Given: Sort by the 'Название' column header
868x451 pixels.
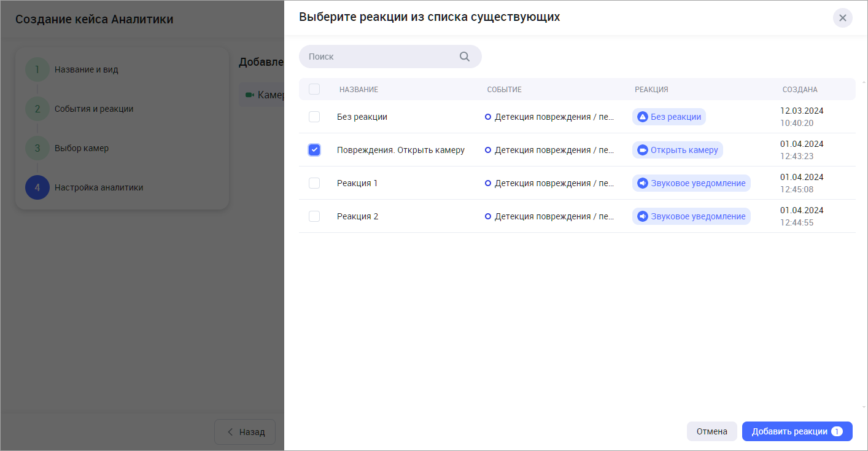Looking at the screenshot, I should click(x=358, y=90).
